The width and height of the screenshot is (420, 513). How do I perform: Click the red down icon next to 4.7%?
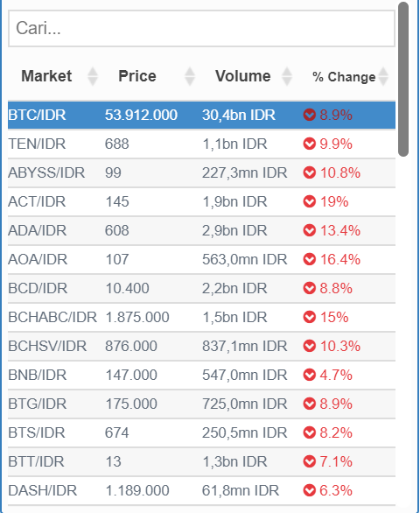point(309,375)
